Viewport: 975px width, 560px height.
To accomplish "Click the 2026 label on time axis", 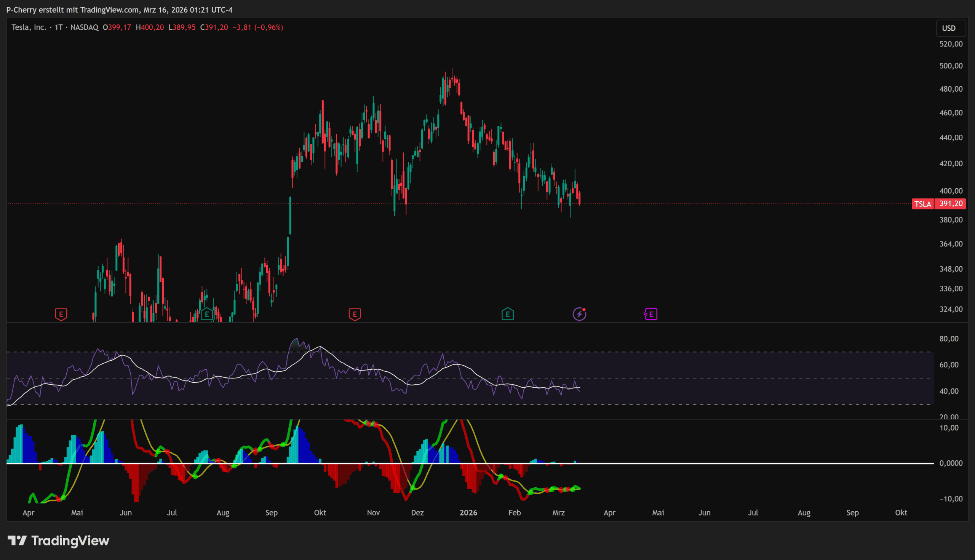I will click(468, 513).
